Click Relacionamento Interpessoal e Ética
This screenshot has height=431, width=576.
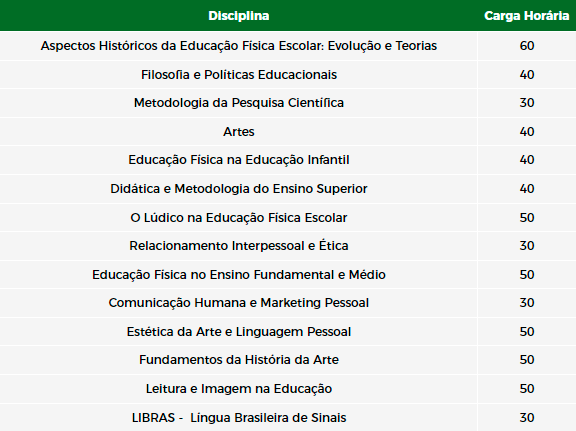[239, 245]
